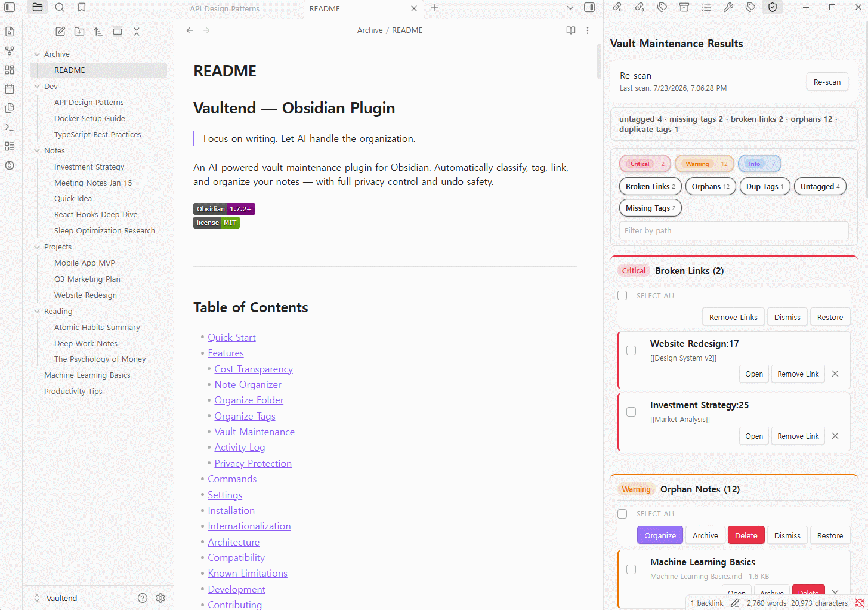Open the Bookmarks pane icon

[82, 7]
